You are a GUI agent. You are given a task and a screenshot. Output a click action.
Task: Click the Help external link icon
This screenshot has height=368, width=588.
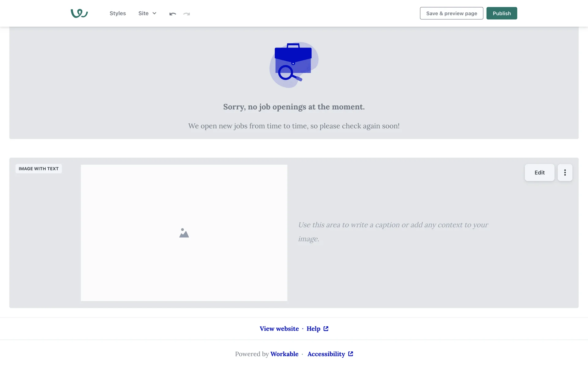[326, 328]
